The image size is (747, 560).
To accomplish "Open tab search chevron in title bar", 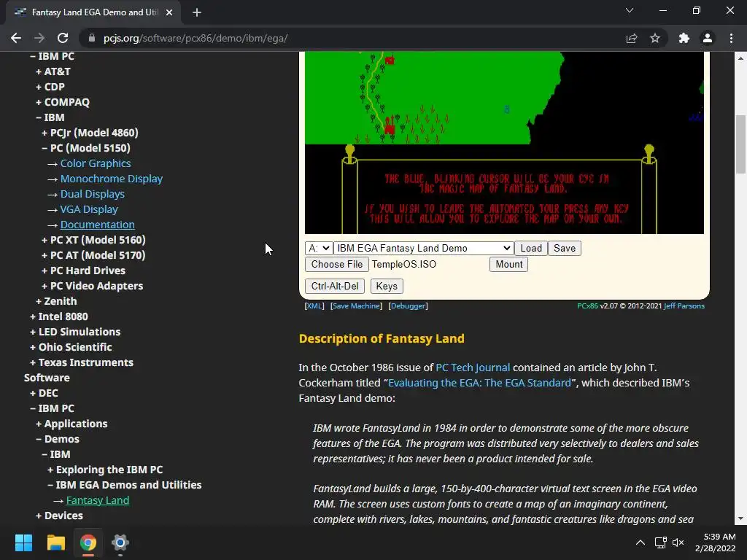I will tap(630, 10).
